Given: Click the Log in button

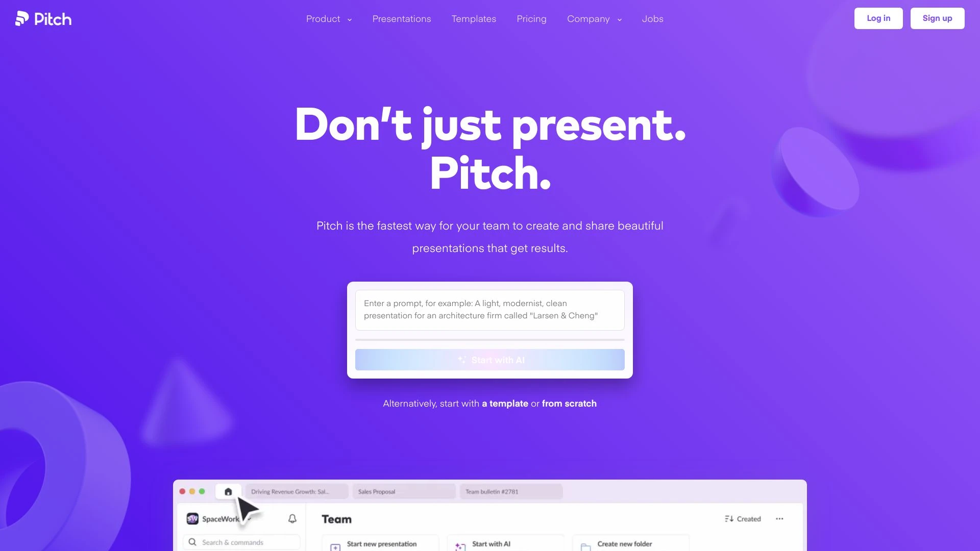Looking at the screenshot, I should coord(878,18).
